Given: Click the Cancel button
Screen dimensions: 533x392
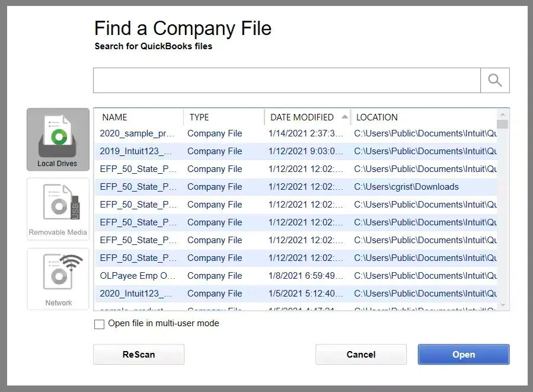Looking at the screenshot, I should (x=360, y=354).
